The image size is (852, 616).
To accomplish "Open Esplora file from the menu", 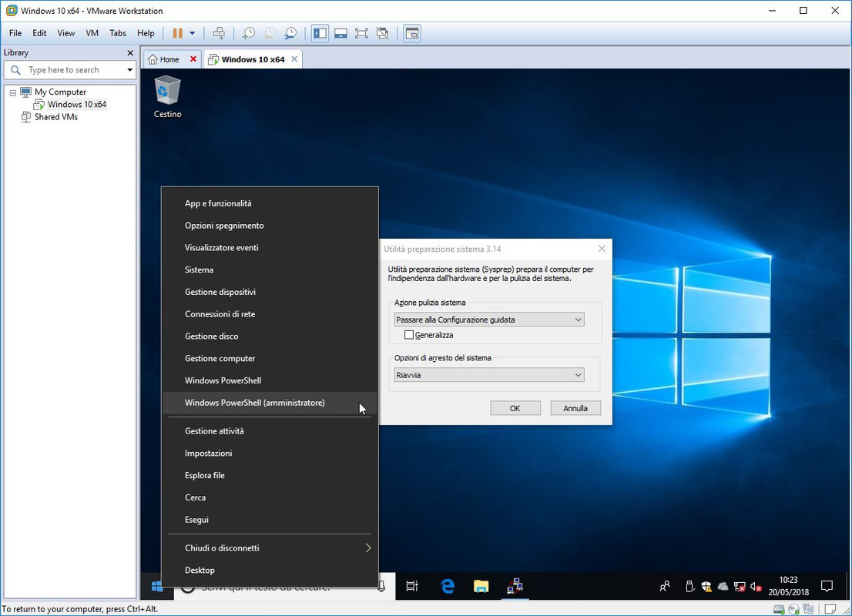I will 270,475.
